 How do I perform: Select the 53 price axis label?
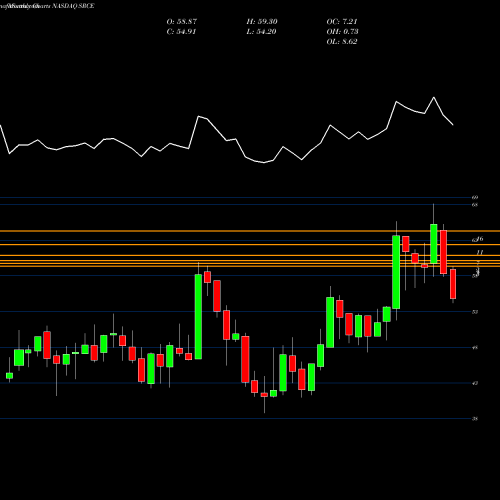click(x=475, y=312)
